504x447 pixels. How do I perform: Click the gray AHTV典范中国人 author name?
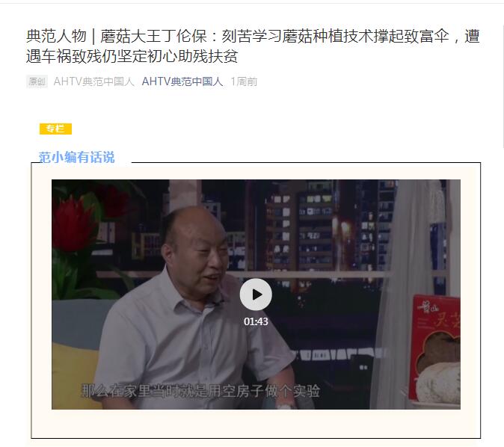[94, 81]
